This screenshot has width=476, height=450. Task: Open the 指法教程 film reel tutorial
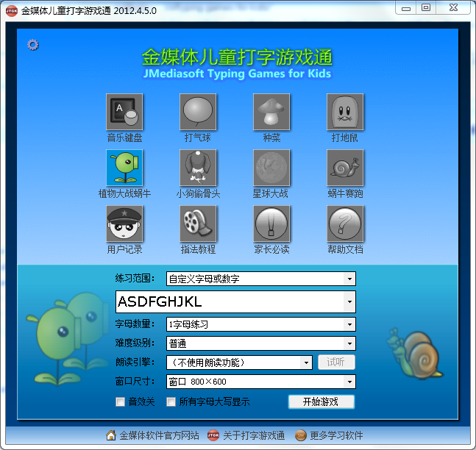pyautogui.click(x=198, y=224)
